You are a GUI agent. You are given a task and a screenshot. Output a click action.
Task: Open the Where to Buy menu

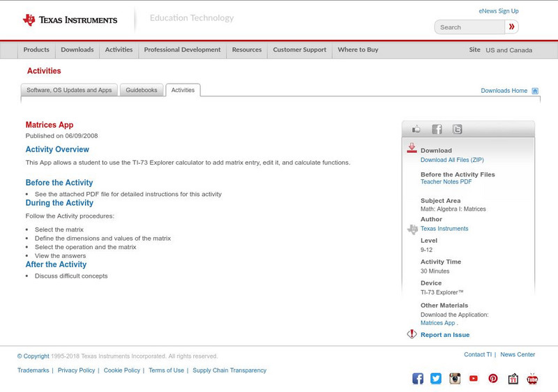pyautogui.click(x=358, y=50)
